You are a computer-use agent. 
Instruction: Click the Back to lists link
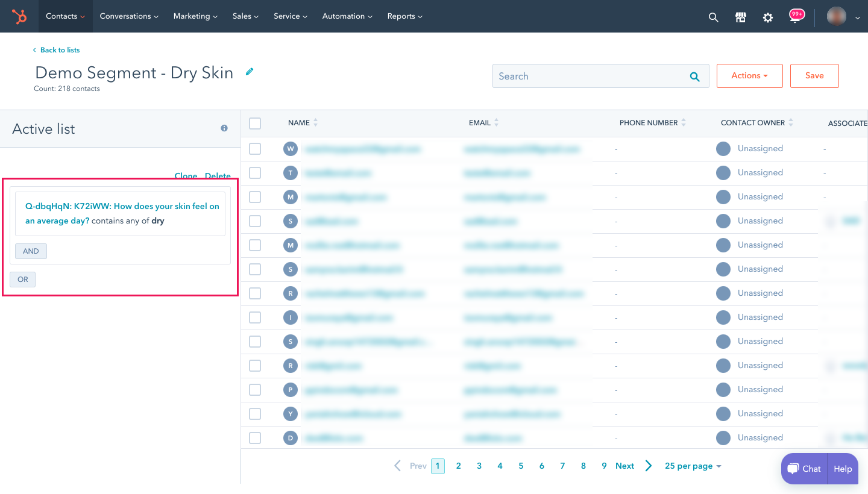point(57,50)
